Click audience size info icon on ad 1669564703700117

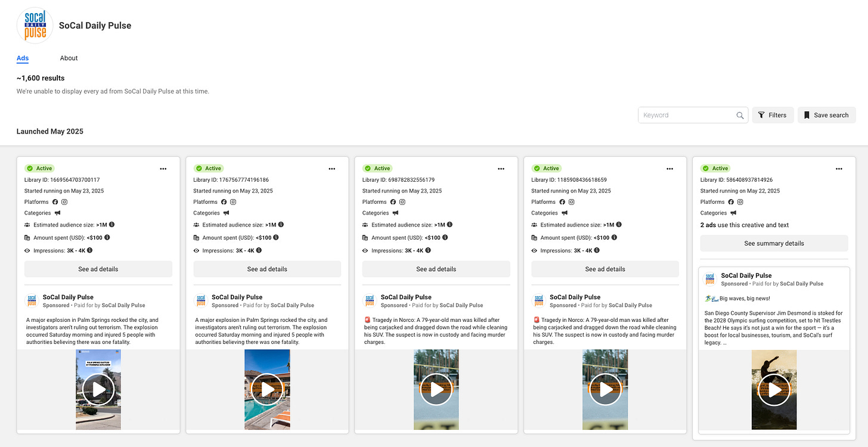(x=112, y=225)
